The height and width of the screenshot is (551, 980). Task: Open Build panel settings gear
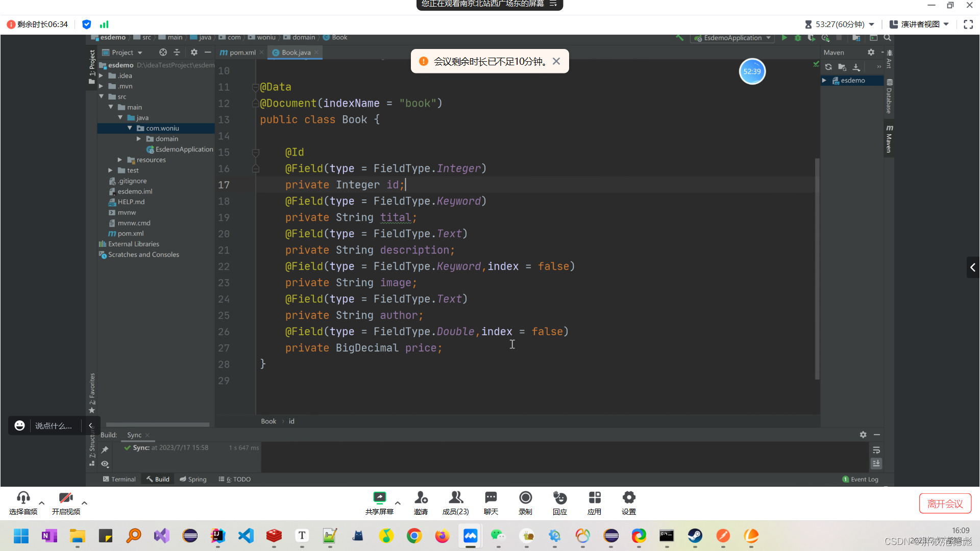click(863, 435)
